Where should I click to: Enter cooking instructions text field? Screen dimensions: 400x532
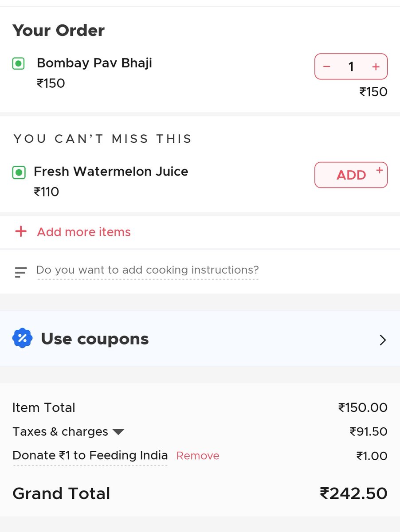click(147, 270)
